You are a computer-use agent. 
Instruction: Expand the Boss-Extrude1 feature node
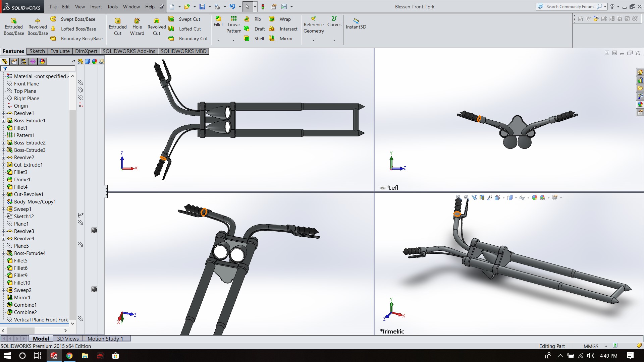pyautogui.click(x=4, y=121)
